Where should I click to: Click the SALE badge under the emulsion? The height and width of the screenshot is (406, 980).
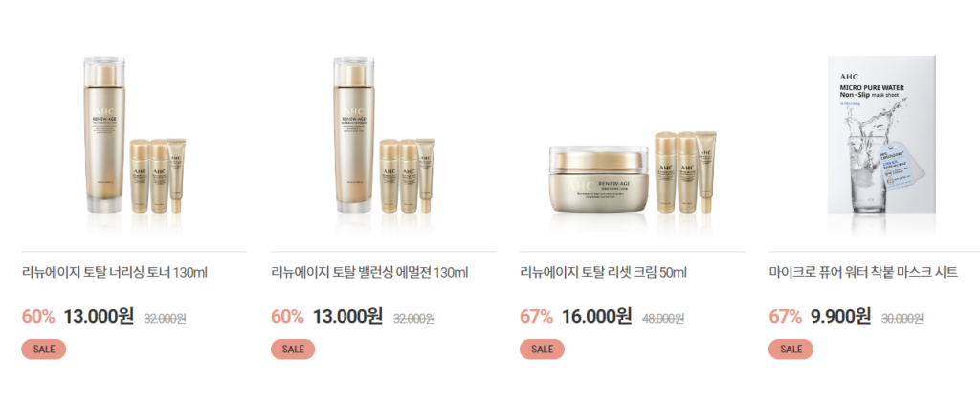(x=293, y=350)
